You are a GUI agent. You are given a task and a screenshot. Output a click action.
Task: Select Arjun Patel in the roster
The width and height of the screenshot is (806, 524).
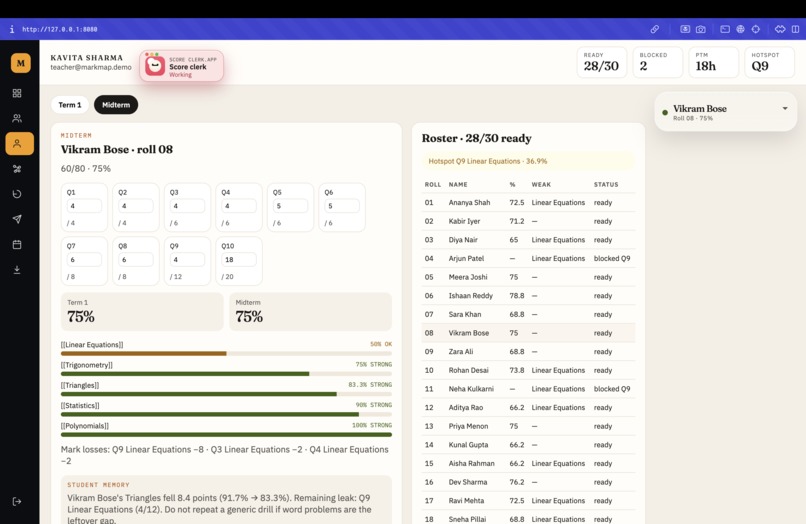point(528,258)
